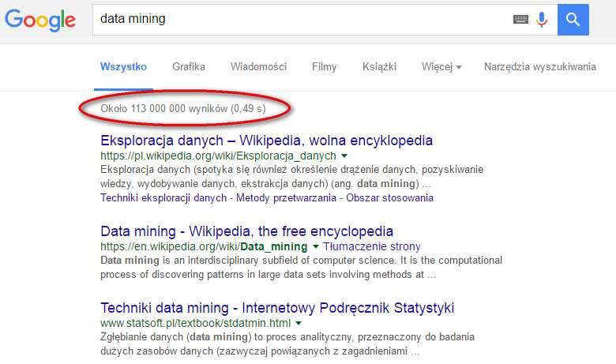This screenshot has height=364, width=616.
Task: Open Narzędzia wyszukiwania search tools
Action: coord(539,67)
